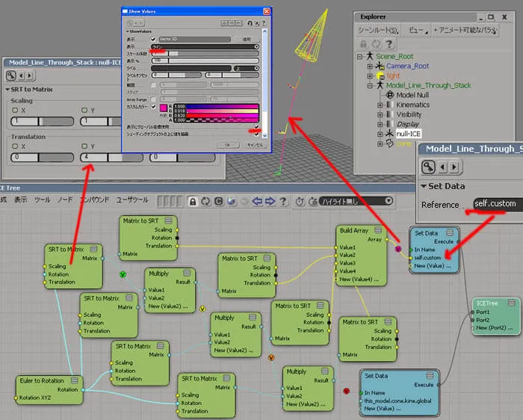Toggle the Scaling X animation checkbox
Screen dimensions: 523x420
[x=15, y=110]
